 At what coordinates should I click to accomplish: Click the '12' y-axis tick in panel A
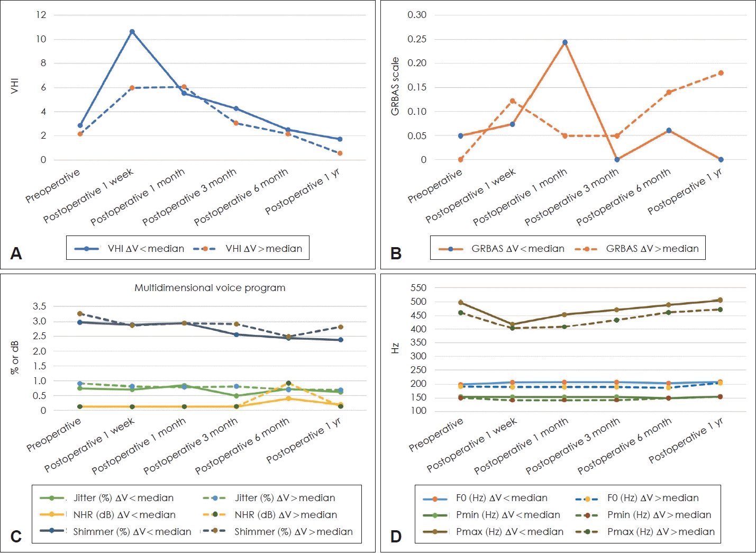coord(41,15)
